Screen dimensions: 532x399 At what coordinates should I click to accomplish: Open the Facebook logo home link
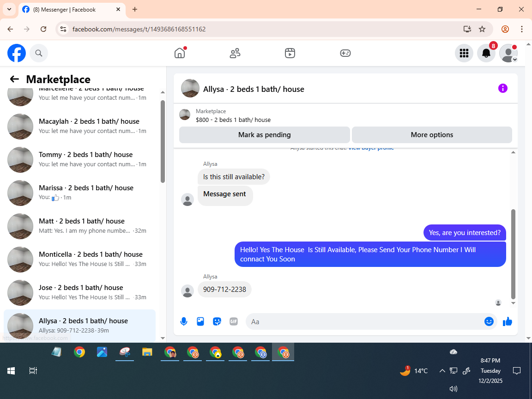17,53
